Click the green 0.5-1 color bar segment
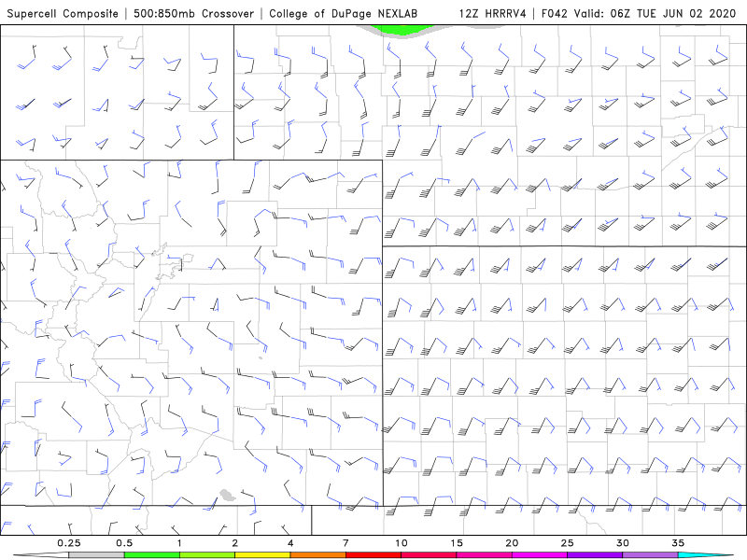This screenshot has height=560, width=747. [x=151, y=555]
